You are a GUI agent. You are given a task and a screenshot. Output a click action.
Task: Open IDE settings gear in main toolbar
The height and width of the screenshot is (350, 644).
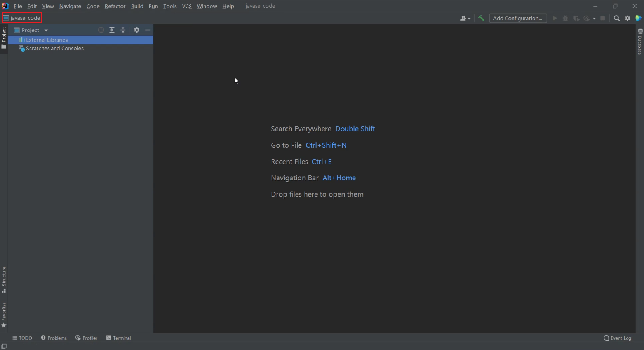[x=627, y=18]
